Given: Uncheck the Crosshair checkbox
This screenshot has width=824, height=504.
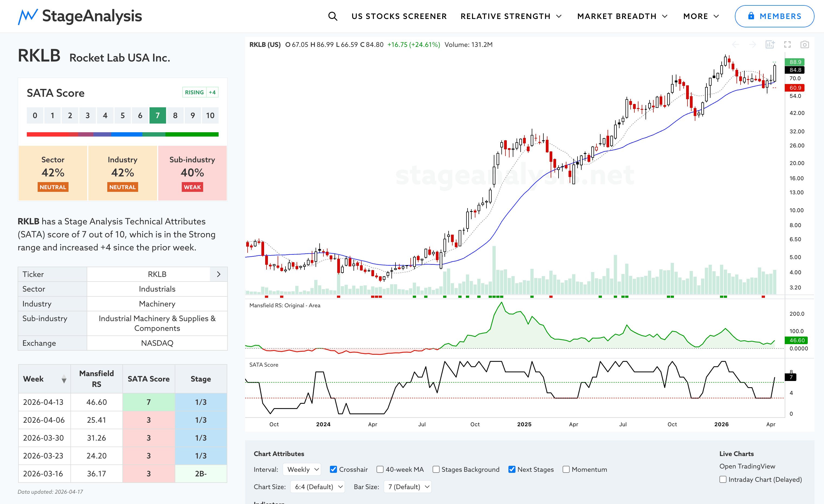Looking at the screenshot, I should (333, 469).
